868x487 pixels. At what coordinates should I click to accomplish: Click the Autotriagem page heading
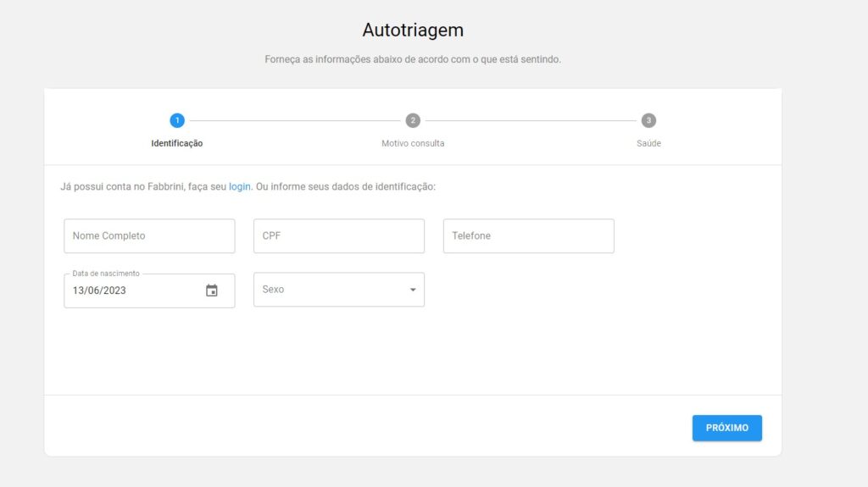coord(413,30)
